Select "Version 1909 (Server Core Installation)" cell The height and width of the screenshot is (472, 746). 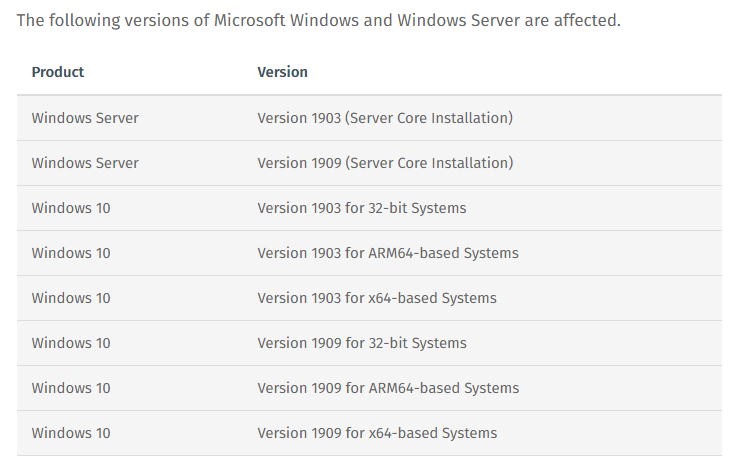[385, 163]
